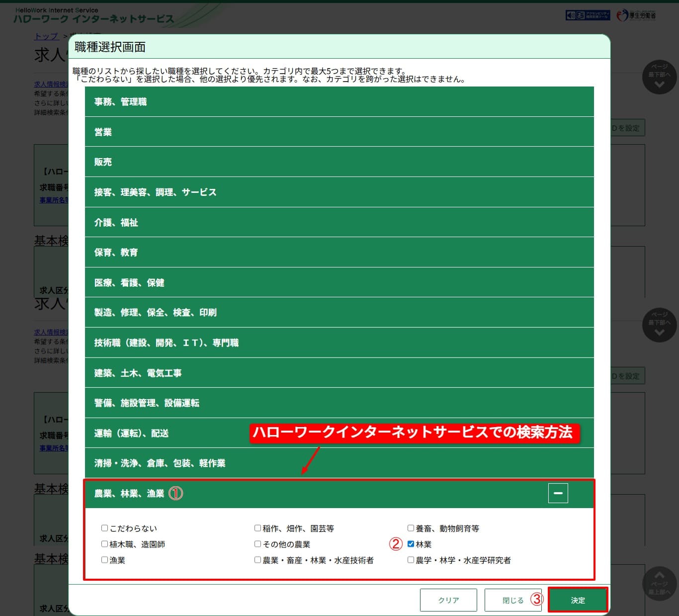The width and height of the screenshot is (679, 616).
Task: Click the クリア button to reset selections
Action: tap(448, 600)
